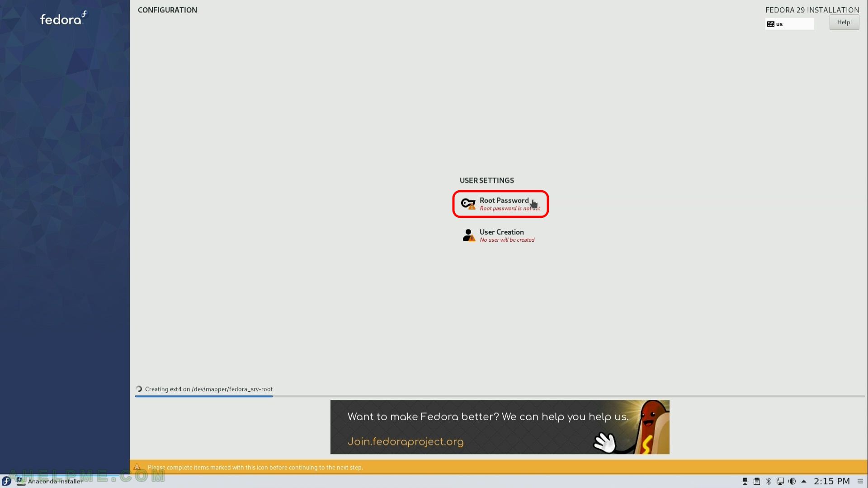Click FEDORA 29 INSTALLATION title
The image size is (868, 488).
[812, 10]
